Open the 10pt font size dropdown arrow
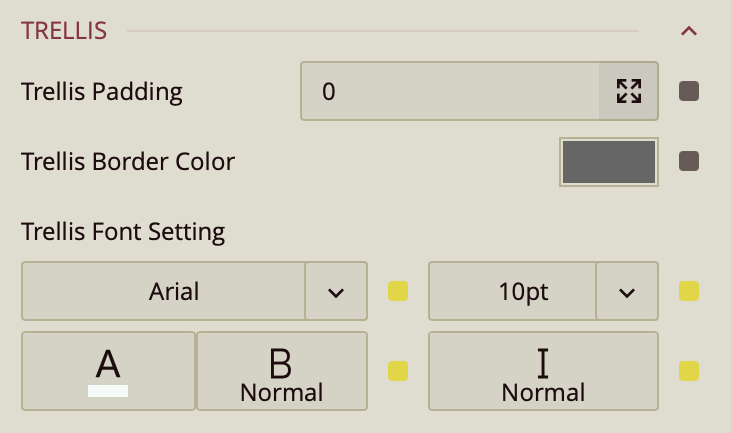Screen dimensions: 731x433 (x=627, y=292)
